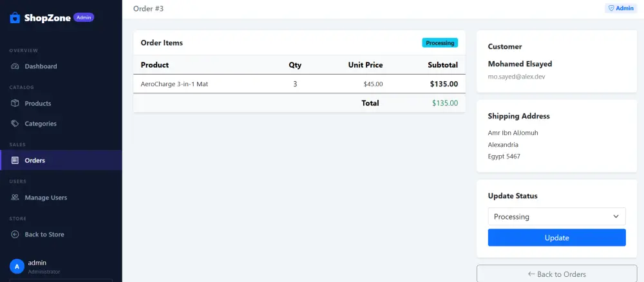Image resolution: width=644 pixels, height=282 pixels.
Task: Click the chevron arrow of Processing select
Action: 616,216
